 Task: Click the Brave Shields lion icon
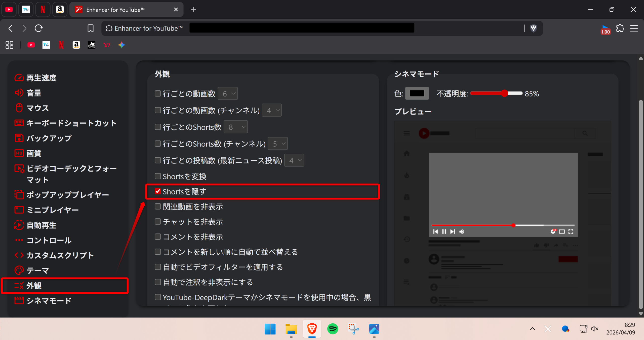tap(533, 28)
